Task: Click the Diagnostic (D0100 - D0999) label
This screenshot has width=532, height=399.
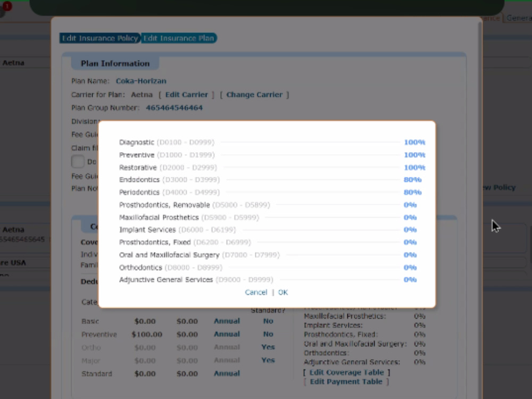Action: pyautogui.click(x=167, y=142)
